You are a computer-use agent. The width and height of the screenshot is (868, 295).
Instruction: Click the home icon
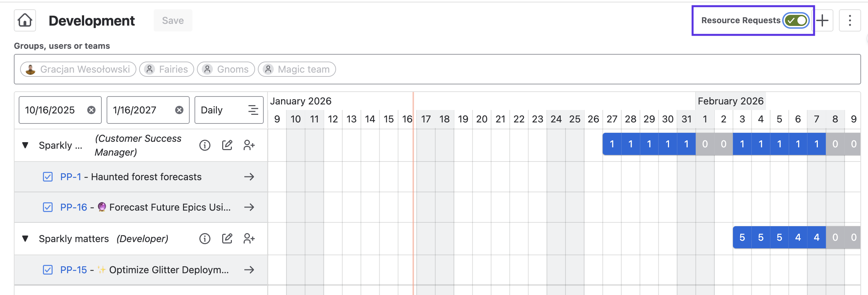[x=25, y=20]
